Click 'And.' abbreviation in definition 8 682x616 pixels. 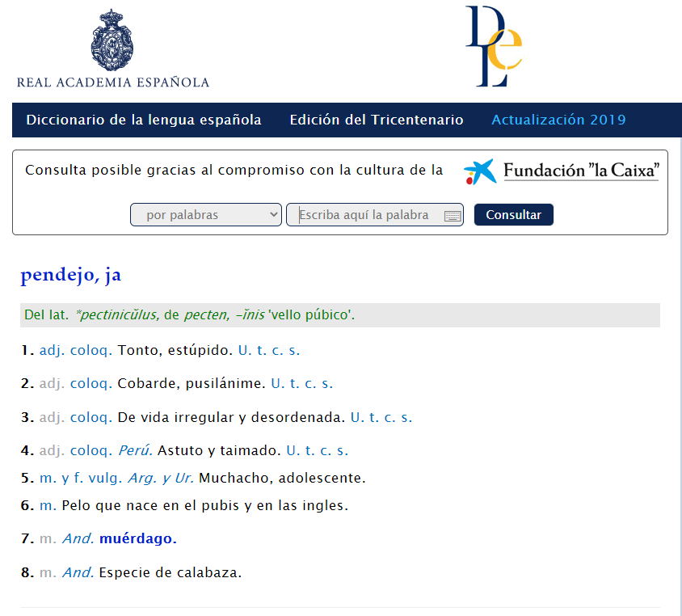coord(78,572)
